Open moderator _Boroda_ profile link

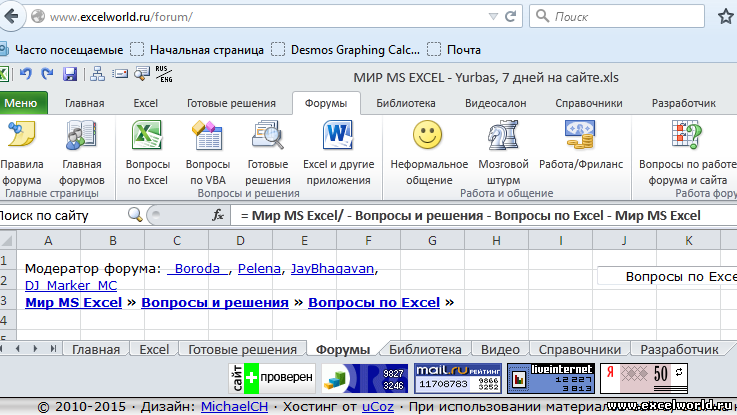pyautogui.click(x=197, y=268)
